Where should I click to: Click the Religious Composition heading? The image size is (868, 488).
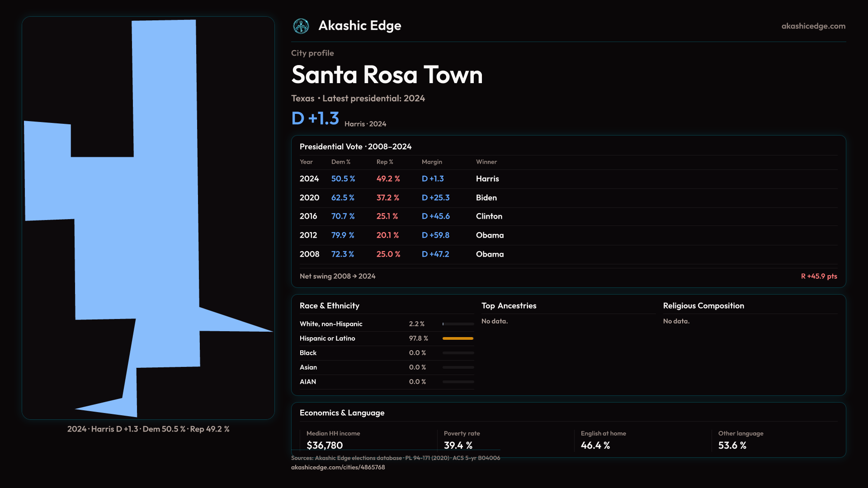click(x=703, y=306)
